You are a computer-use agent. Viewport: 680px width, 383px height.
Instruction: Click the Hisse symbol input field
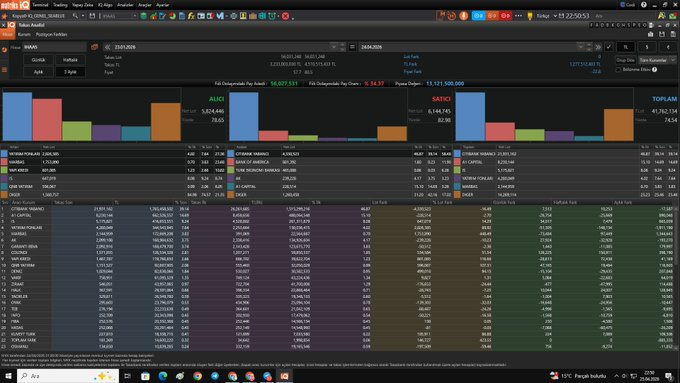[54, 47]
